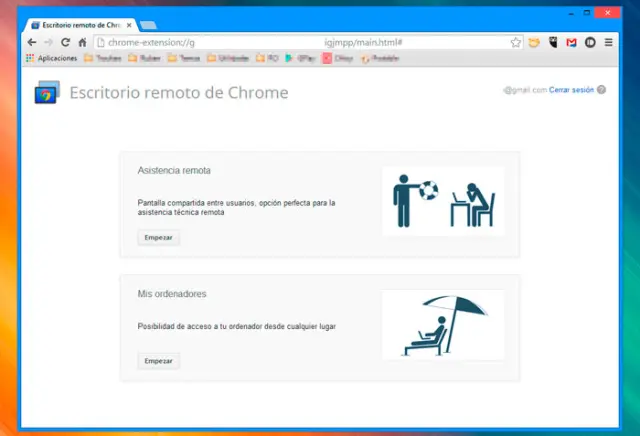Go to the browser home page
Image resolution: width=640 pixels, height=436 pixels.
[82, 43]
